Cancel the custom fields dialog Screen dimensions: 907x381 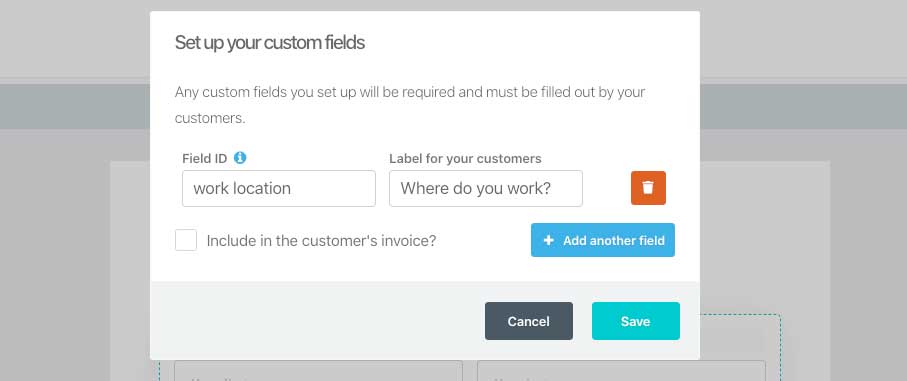pos(529,321)
